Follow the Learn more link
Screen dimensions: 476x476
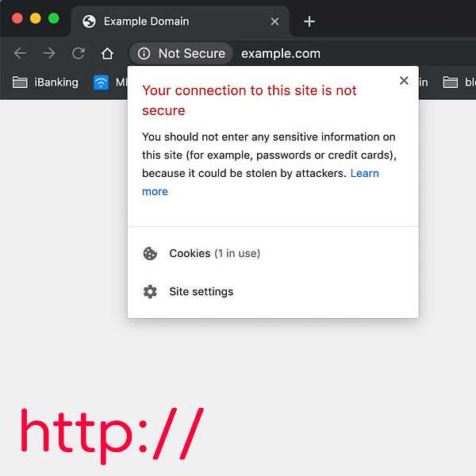365,173
